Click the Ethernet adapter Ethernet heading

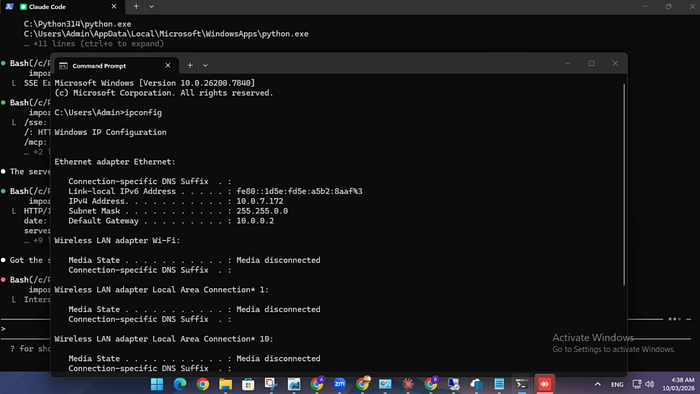[115, 162]
